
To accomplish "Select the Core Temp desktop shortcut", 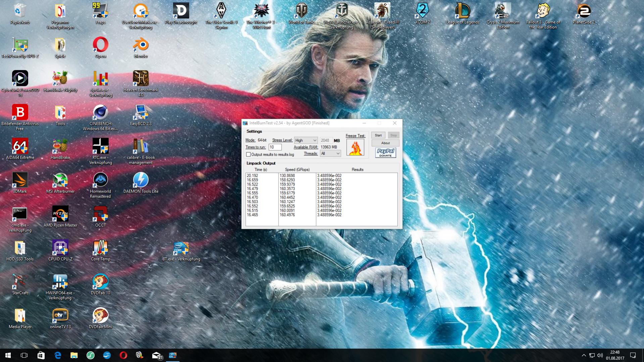I will (x=100, y=251).
